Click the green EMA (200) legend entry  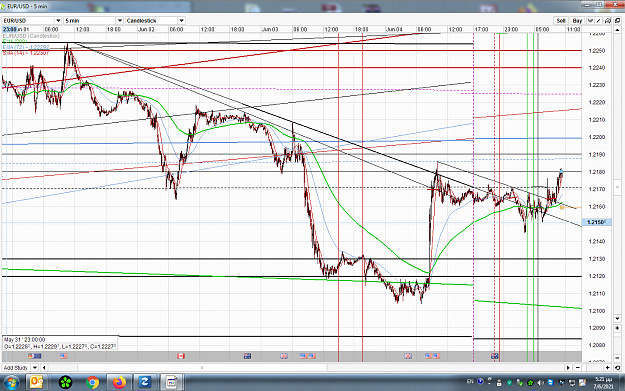tap(15, 41)
